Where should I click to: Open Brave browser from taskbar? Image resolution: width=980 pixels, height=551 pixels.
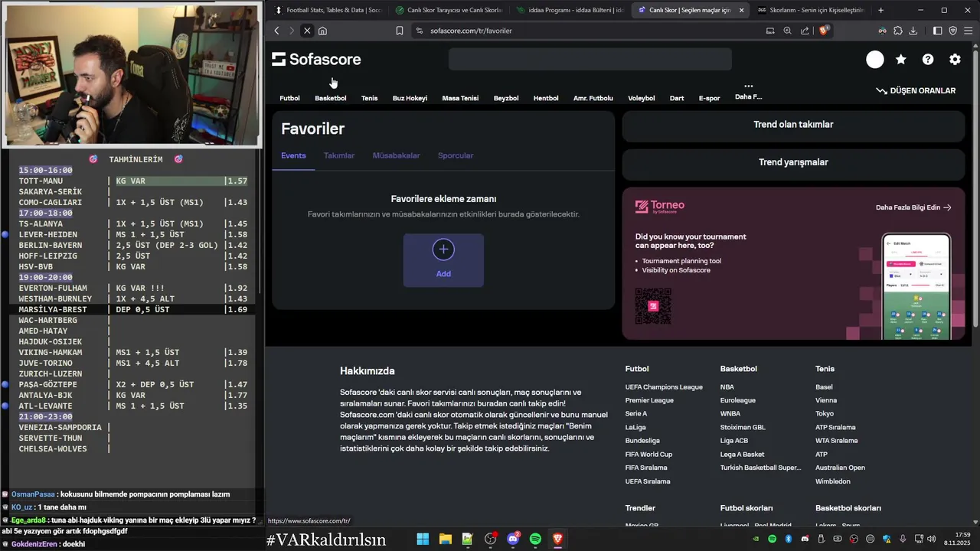point(557,540)
